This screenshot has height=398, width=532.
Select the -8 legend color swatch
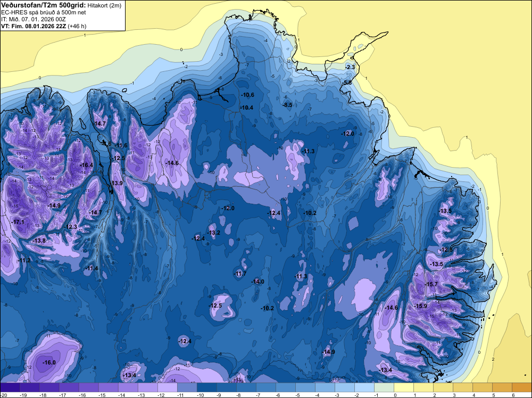click(x=246, y=387)
